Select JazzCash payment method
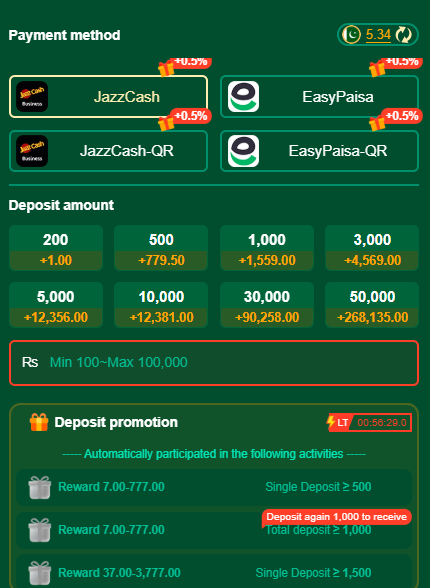 pyautogui.click(x=108, y=97)
